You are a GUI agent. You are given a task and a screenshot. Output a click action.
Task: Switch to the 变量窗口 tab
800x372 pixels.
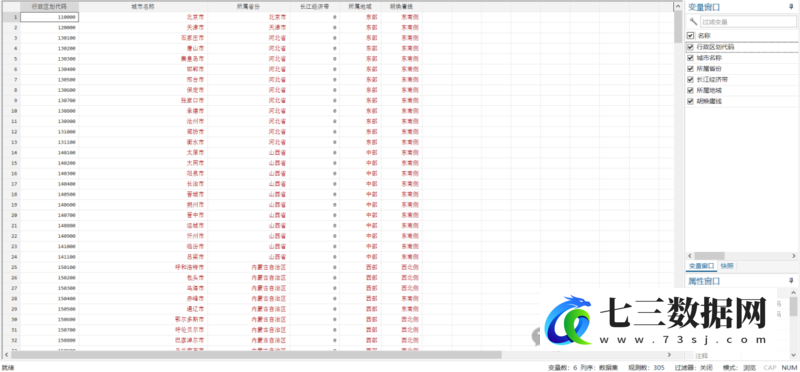coord(702,266)
